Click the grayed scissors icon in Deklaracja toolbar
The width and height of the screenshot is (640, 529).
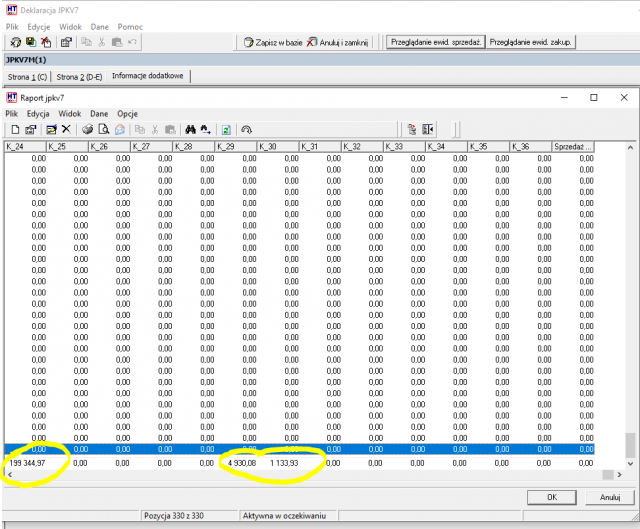pos(102,42)
